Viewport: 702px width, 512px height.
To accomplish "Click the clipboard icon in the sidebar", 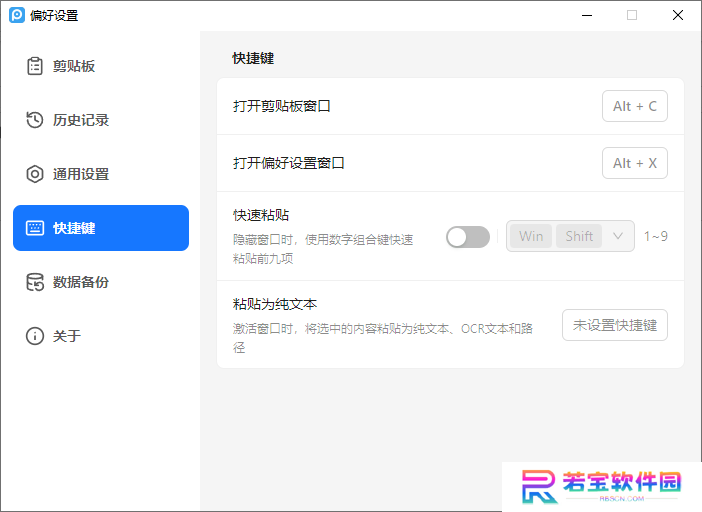I will click(35, 66).
